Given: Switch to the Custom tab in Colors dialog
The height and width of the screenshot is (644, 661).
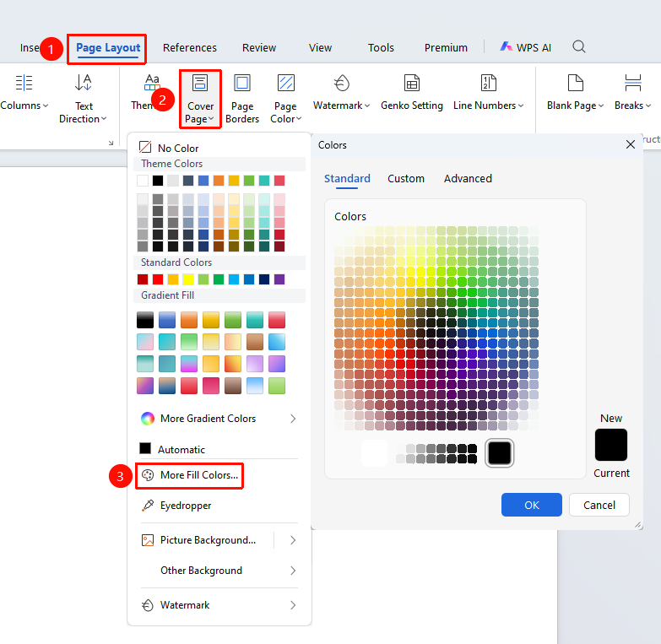Looking at the screenshot, I should pyautogui.click(x=405, y=179).
